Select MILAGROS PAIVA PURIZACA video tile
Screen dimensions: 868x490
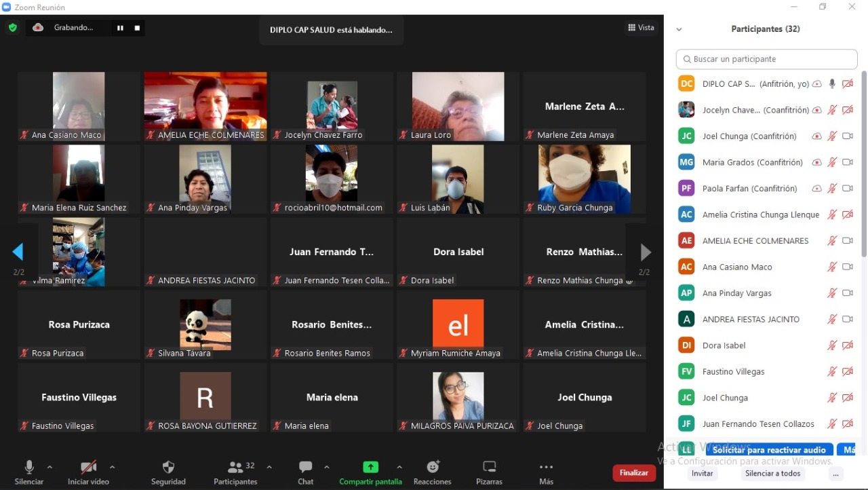click(x=458, y=397)
